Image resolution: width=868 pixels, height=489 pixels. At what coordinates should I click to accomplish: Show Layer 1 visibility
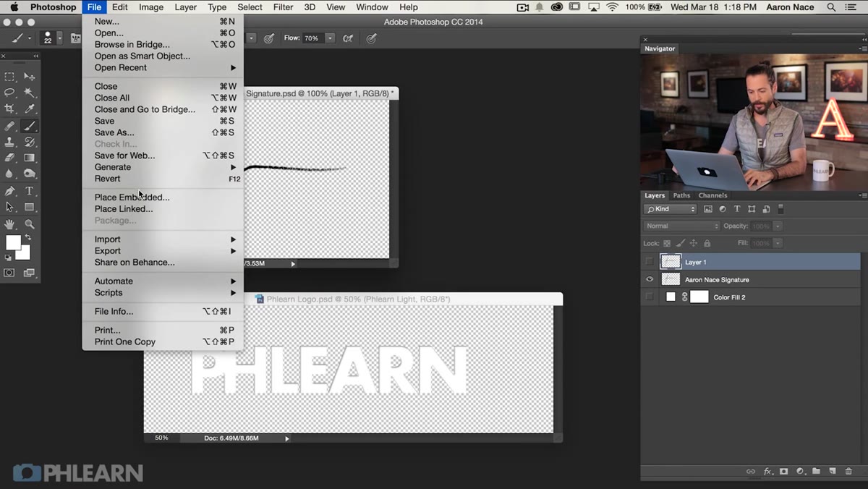pyautogui.click(x=649, y=262)
